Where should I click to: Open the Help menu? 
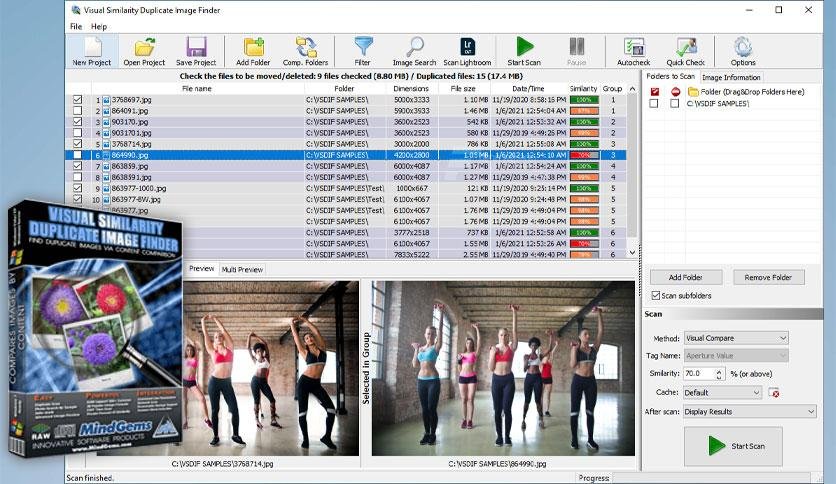pyautogui.click(x=99, y=26)
